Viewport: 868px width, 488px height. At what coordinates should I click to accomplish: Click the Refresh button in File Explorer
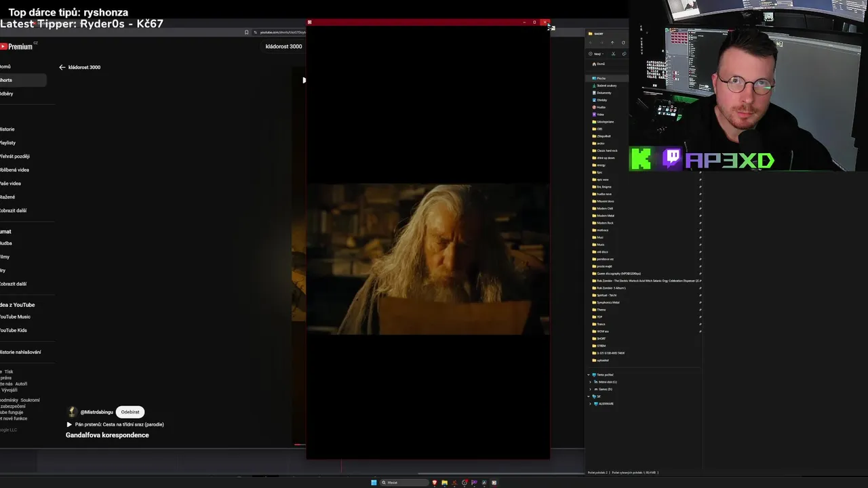point(623,43)
